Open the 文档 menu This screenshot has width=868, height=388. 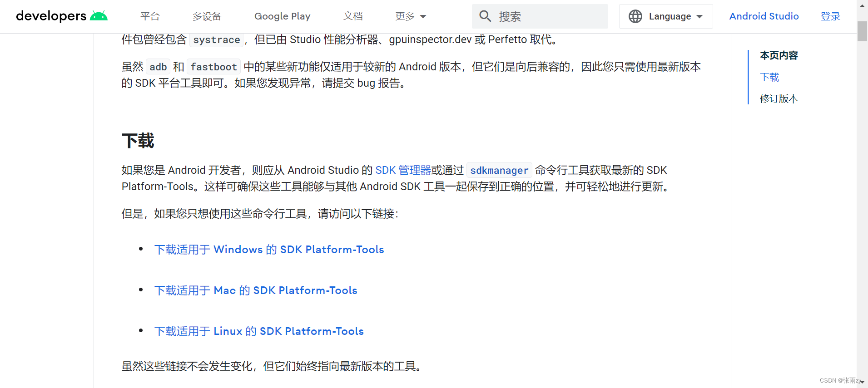pos(353,16)
